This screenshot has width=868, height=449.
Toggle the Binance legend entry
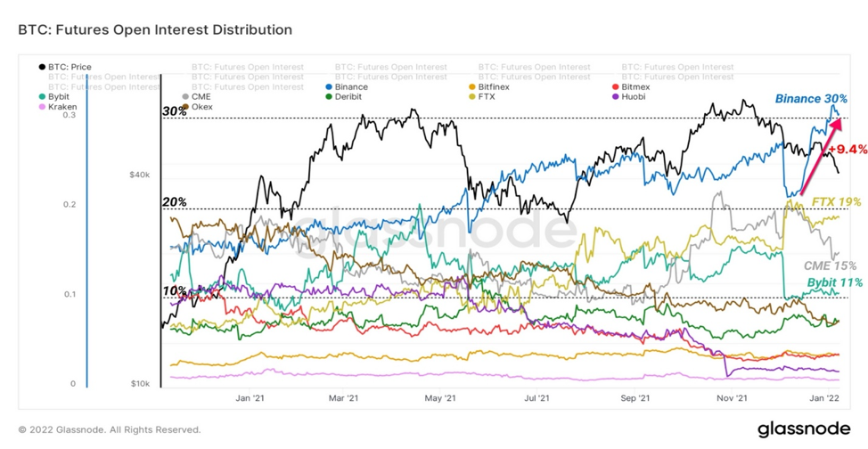tap(347, 87)
